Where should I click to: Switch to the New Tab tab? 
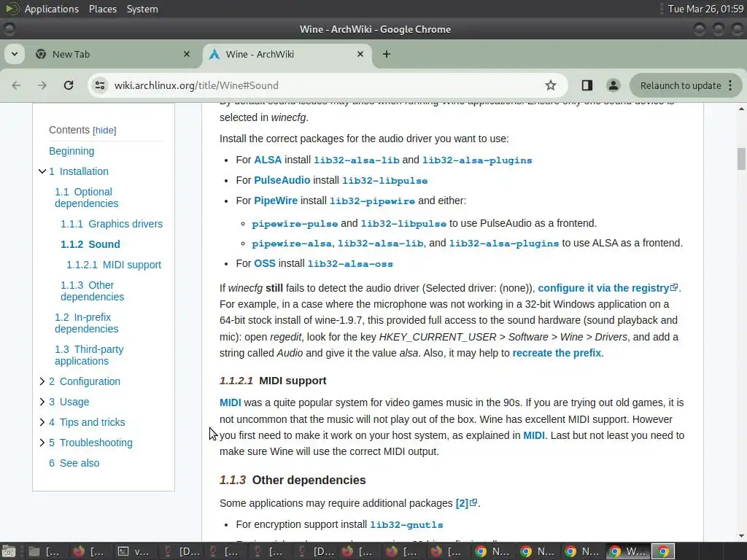[113, 54]
